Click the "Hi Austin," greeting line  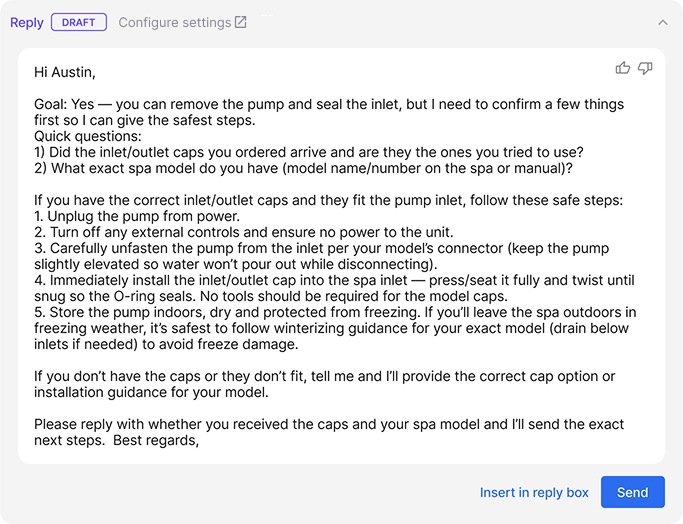point(65,72)
